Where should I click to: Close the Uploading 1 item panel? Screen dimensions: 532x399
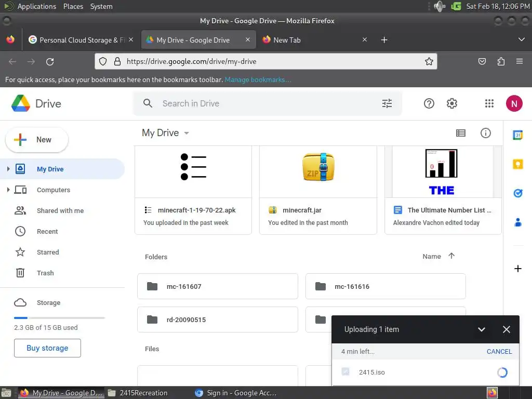pos(506,329)
